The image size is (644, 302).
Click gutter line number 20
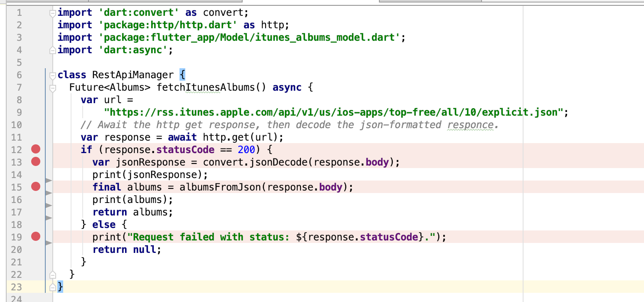click(x=16, y=250)
